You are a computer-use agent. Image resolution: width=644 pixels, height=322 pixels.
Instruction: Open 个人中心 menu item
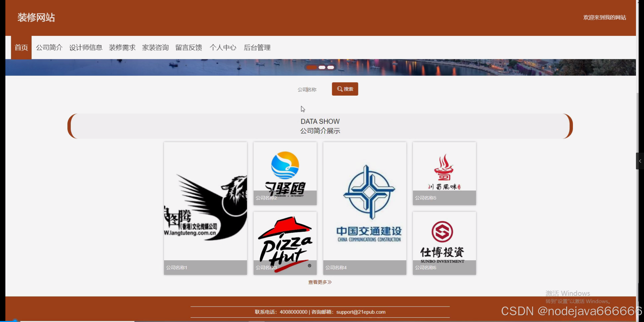coord(223,47)
